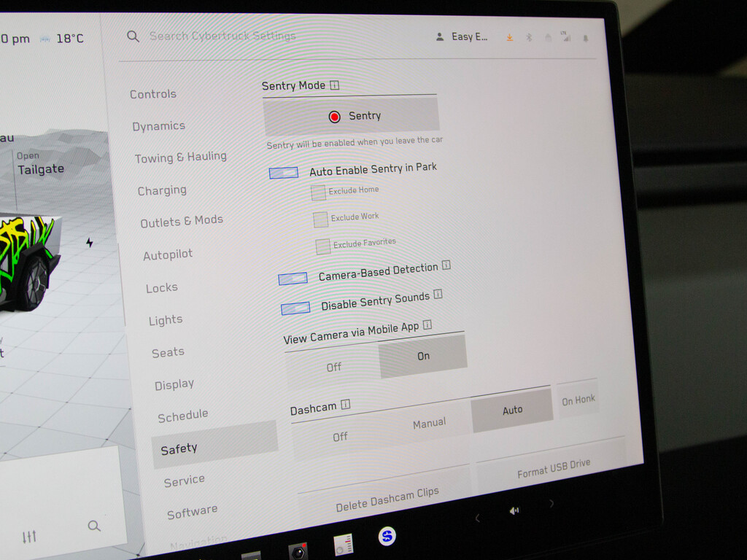Show info for Disable Sentry Sounds

pos(438,295)
